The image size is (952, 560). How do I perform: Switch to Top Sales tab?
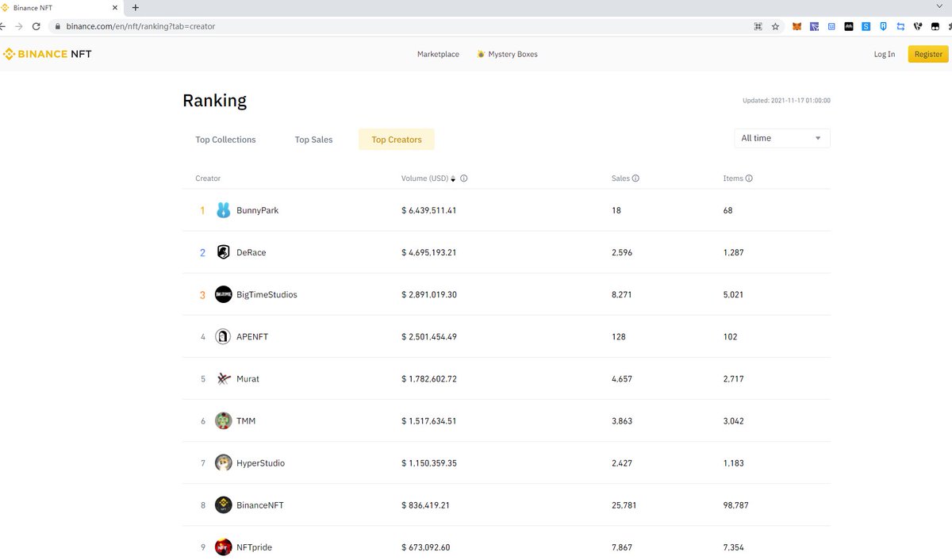coord(313,140)
